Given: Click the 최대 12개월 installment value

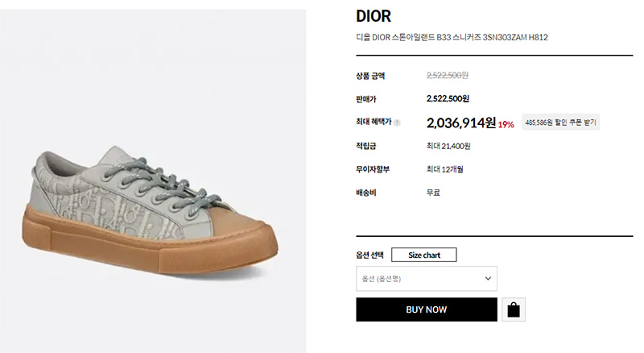Looking at the screenshot, I should coord(445,169).
